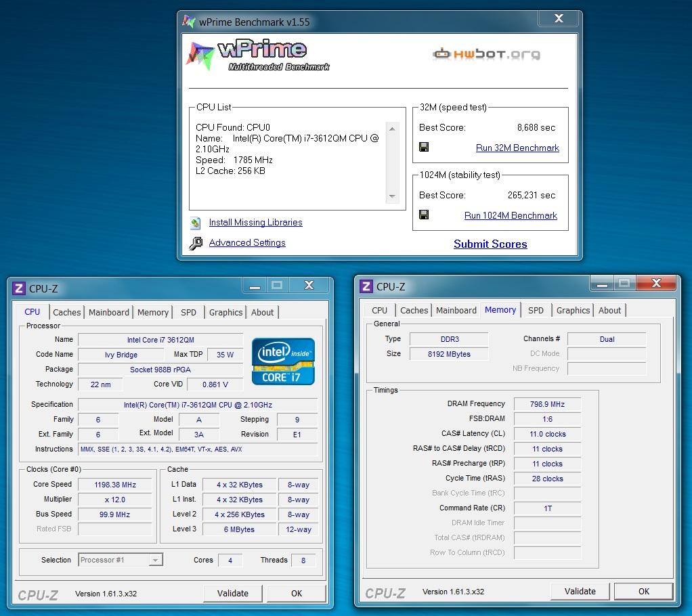Switch to Graphics tab in the left CPU-Z window
692x616 pixels.
point(225,313)
